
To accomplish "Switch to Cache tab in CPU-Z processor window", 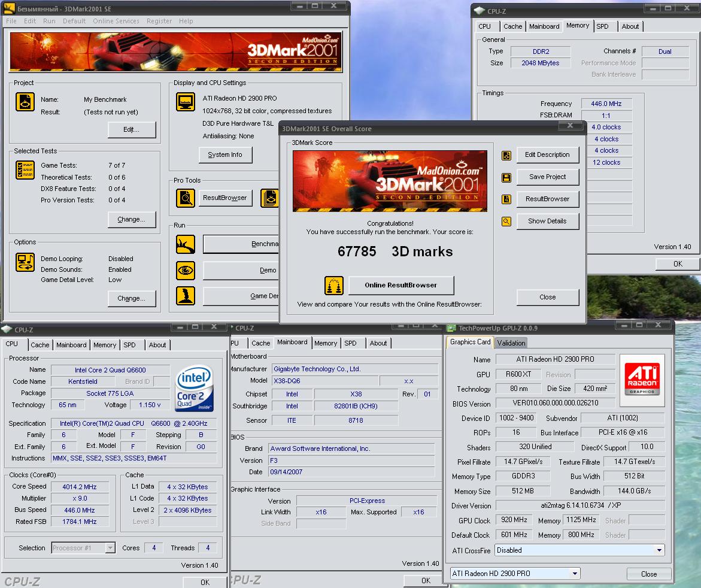I will pos(40,345).
